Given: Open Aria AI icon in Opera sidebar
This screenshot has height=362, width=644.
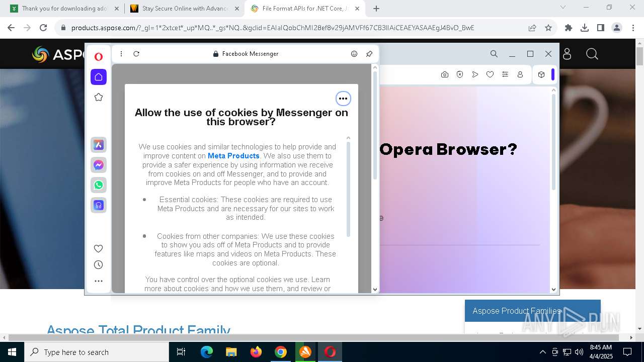Looking at the screenshot, I should click(x=99, y=145).
